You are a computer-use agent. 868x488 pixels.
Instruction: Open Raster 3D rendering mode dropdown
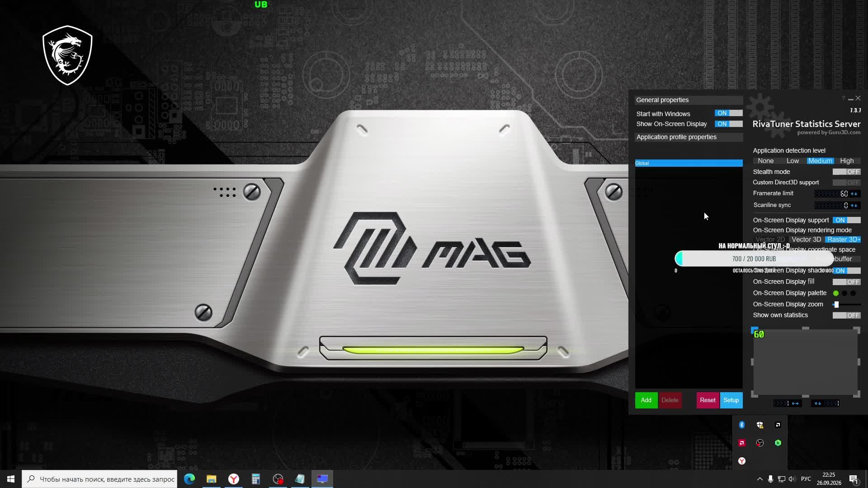coord(843,239)
